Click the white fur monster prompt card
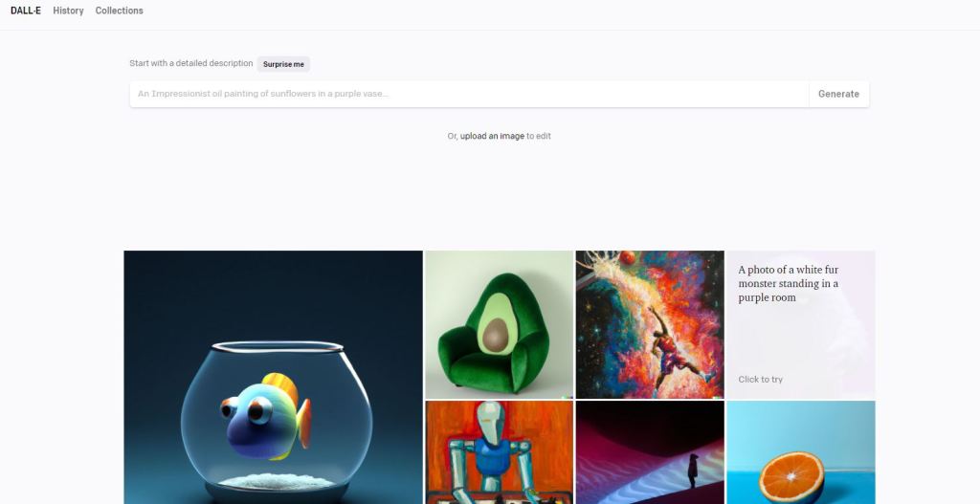 801,325
